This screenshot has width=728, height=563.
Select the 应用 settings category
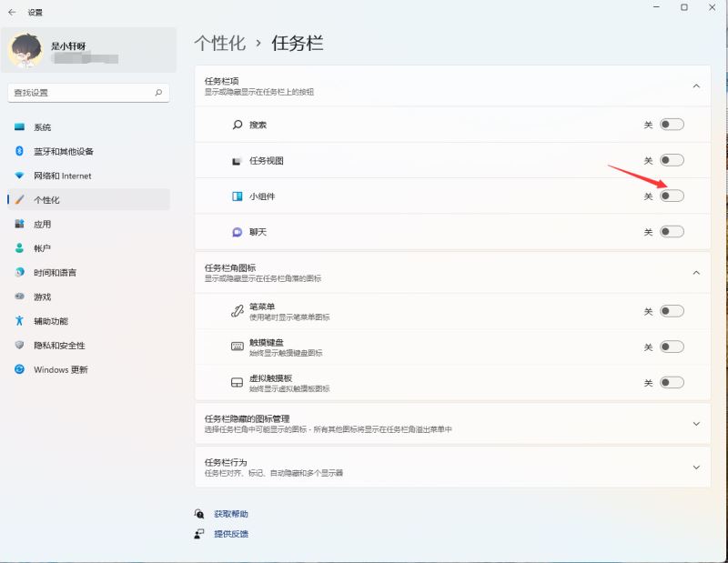88,224
